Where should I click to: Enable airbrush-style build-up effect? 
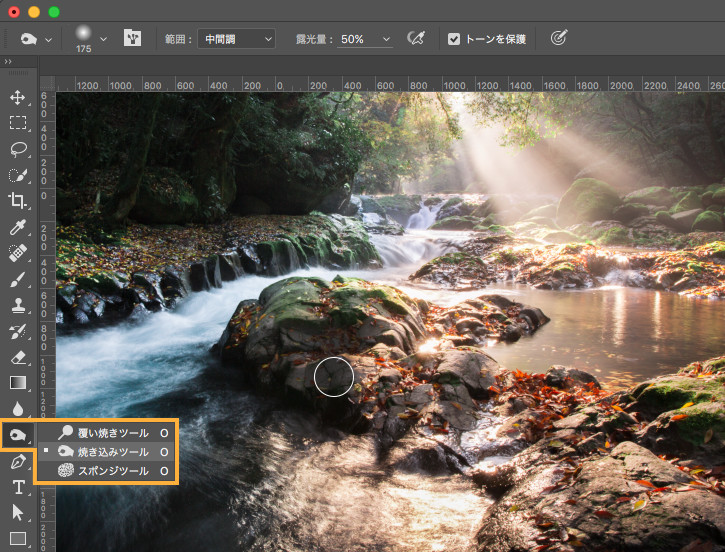pos(416,38)
